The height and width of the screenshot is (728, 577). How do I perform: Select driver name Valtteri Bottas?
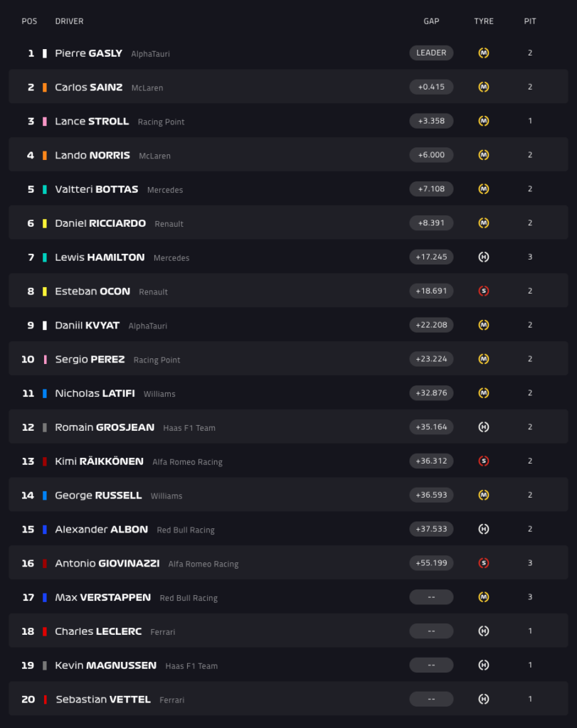coord(96,190)
